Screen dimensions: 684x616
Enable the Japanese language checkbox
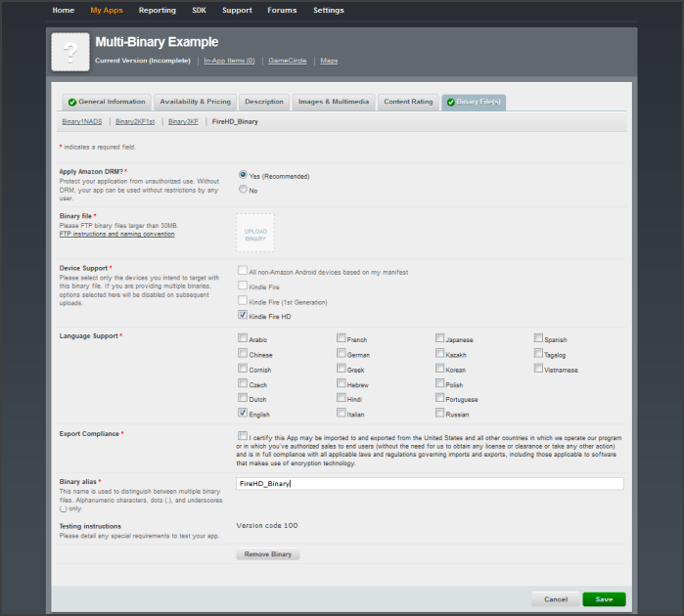(x=440, y=338)
